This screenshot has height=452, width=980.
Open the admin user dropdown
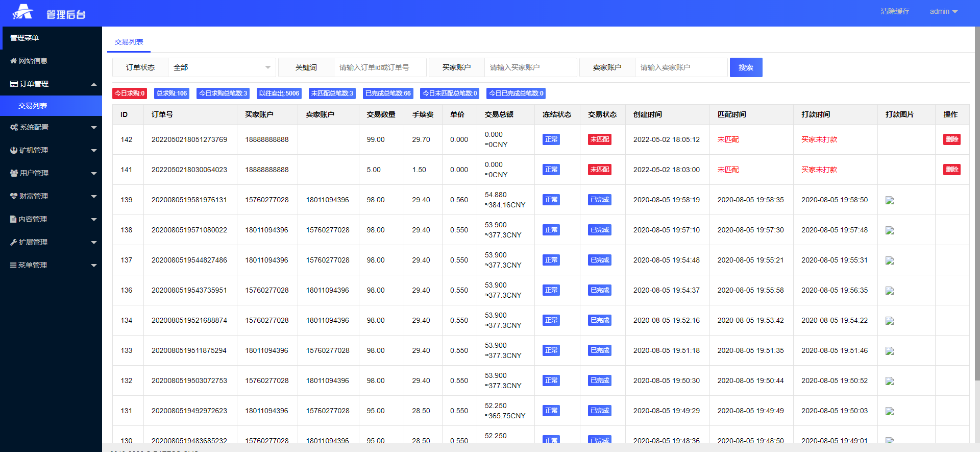tap(943, 11)
